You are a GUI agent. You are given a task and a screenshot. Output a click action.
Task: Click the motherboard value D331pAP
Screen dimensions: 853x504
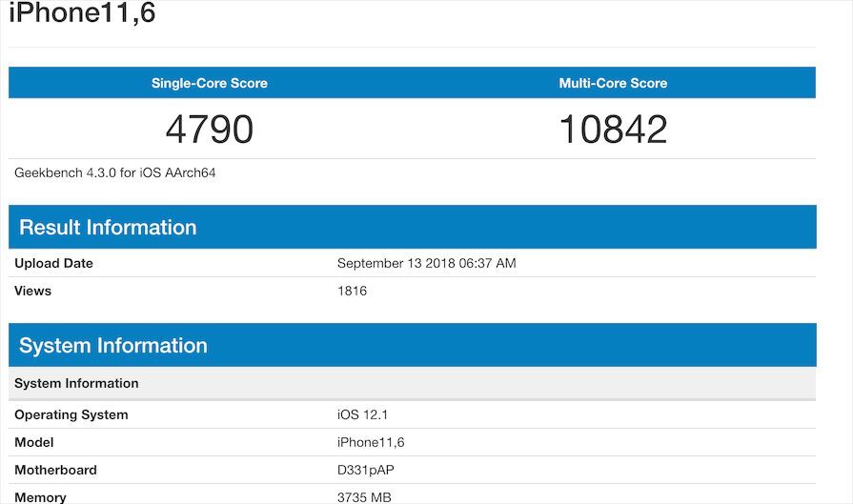click(x=366, y=471)
